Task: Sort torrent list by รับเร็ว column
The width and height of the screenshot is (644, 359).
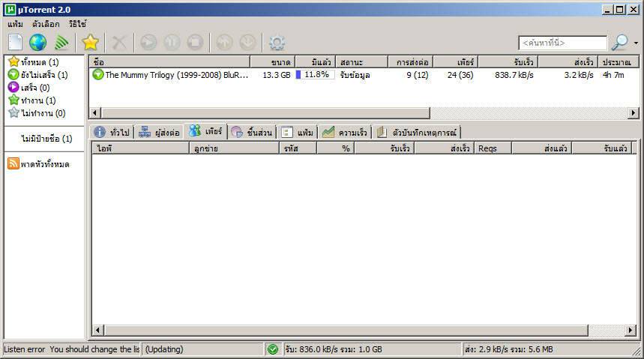Action: pos(508,62)
